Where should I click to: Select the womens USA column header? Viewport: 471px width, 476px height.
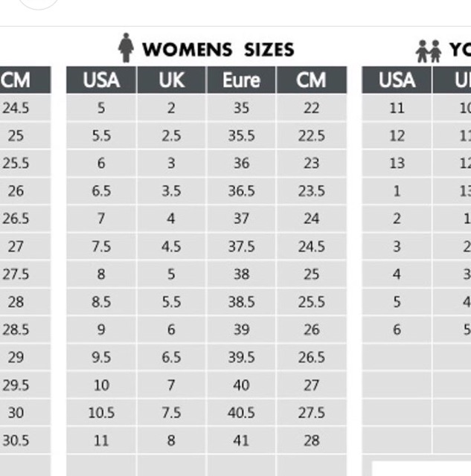(x=101, y=80)
